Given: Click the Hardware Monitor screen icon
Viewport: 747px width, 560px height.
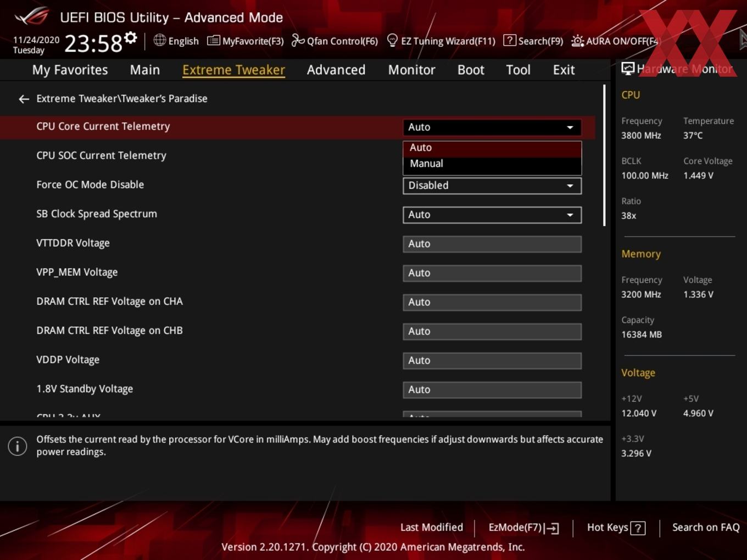Looking at the screenshot, I should pos(628,69).
